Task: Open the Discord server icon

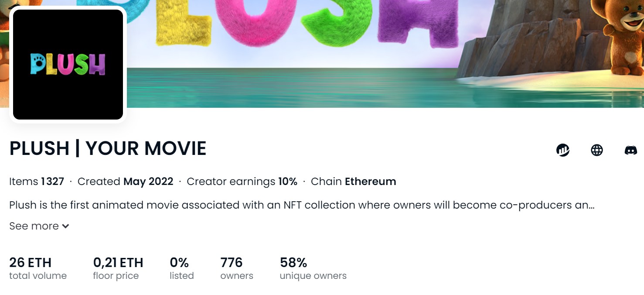Action: pyautogui.click(x=630, y=150)
